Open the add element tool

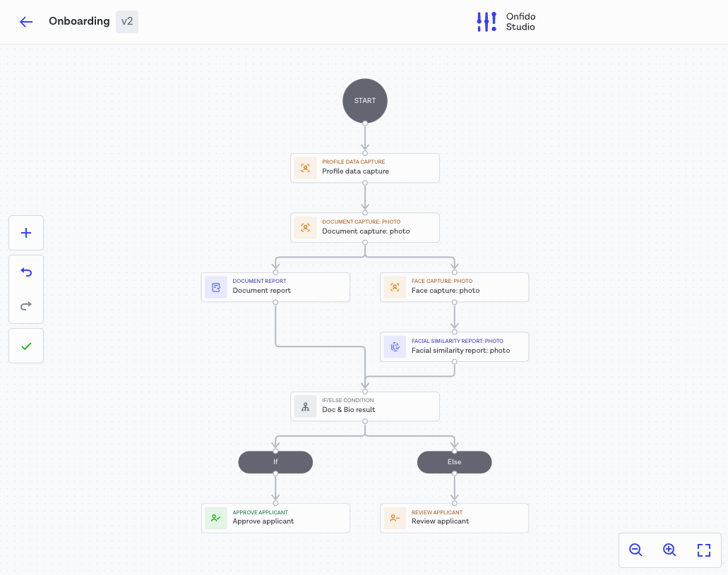(x=26, y=233)
